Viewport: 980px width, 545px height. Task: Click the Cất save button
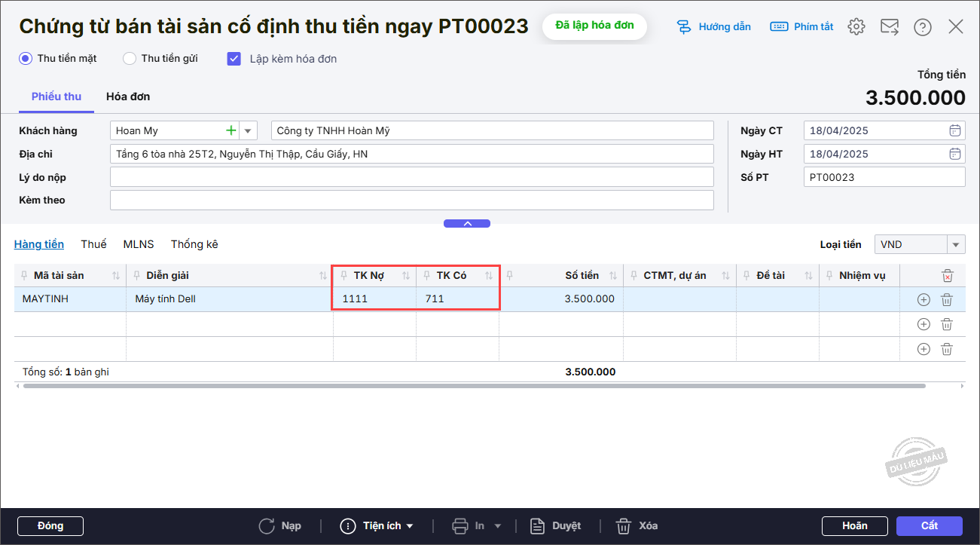coord(929,525)
